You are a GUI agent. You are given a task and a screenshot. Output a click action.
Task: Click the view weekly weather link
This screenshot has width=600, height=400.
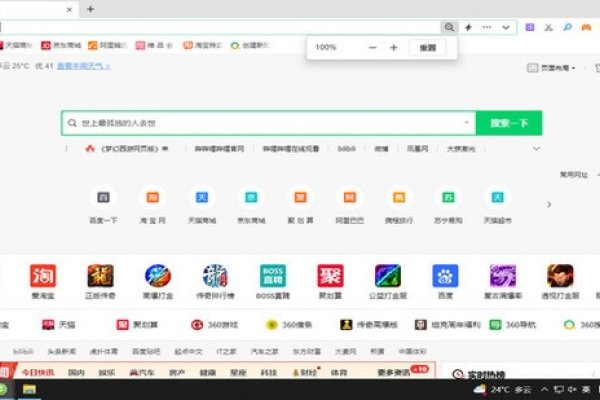click(x=83, y=66)
